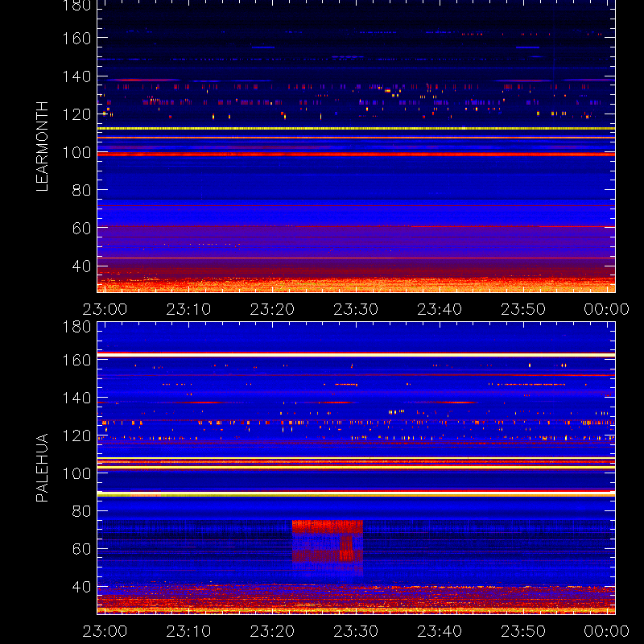Select the 60 tick label on the Learmonth axis

(81, 229)
